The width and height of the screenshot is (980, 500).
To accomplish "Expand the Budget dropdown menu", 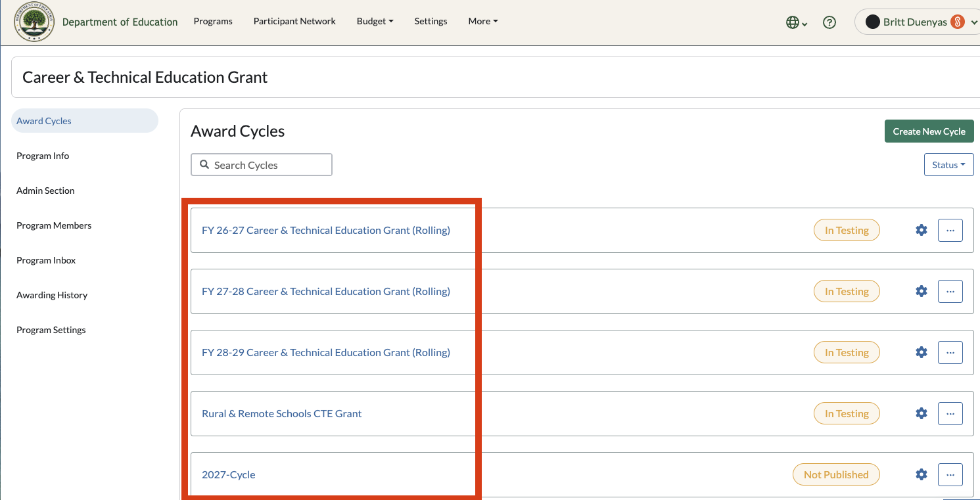I will click(x=375, y=21).
